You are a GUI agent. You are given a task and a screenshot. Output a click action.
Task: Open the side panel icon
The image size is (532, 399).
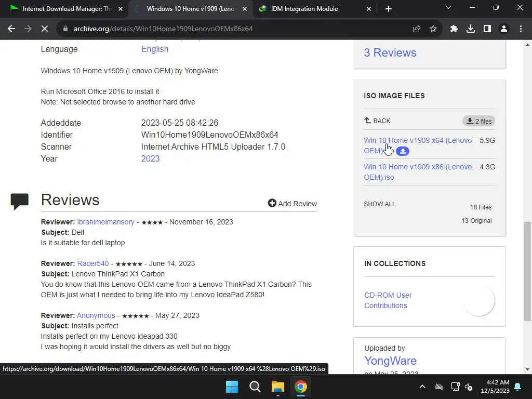click(x=487, y=29)
